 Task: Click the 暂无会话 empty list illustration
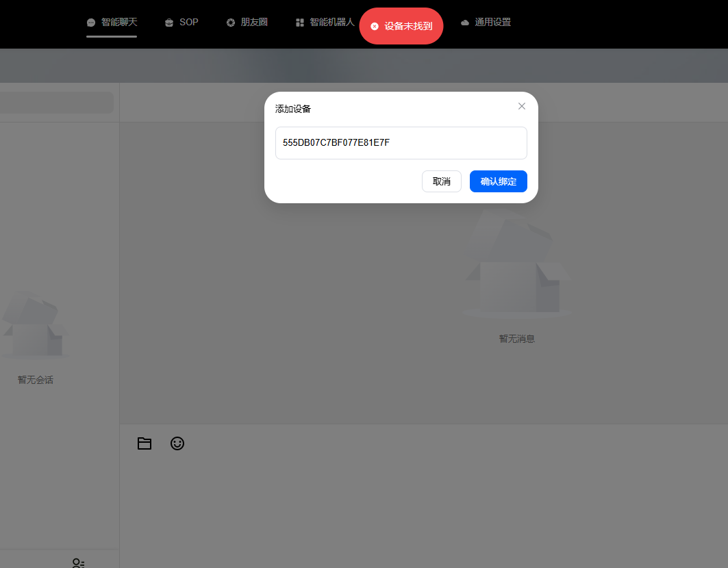34,325
